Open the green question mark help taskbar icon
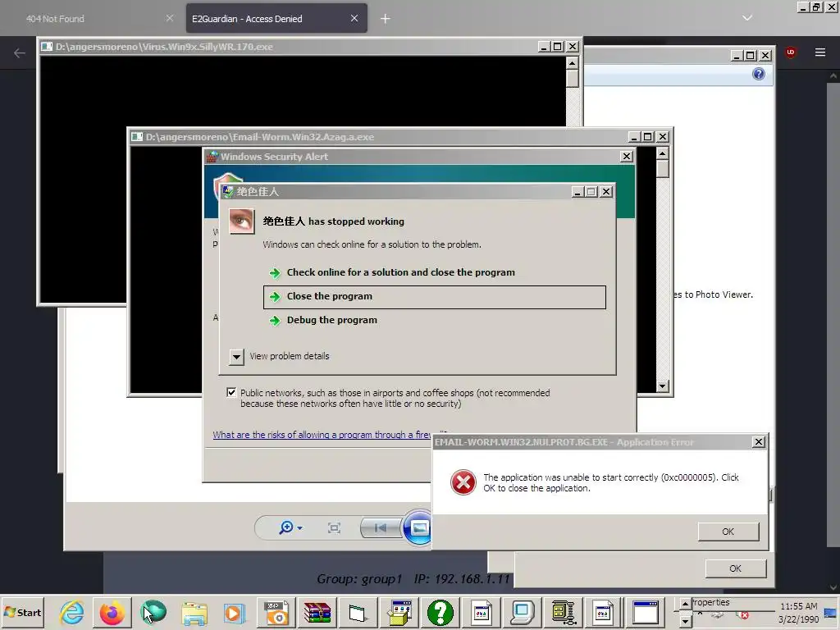 pos(441,613)
